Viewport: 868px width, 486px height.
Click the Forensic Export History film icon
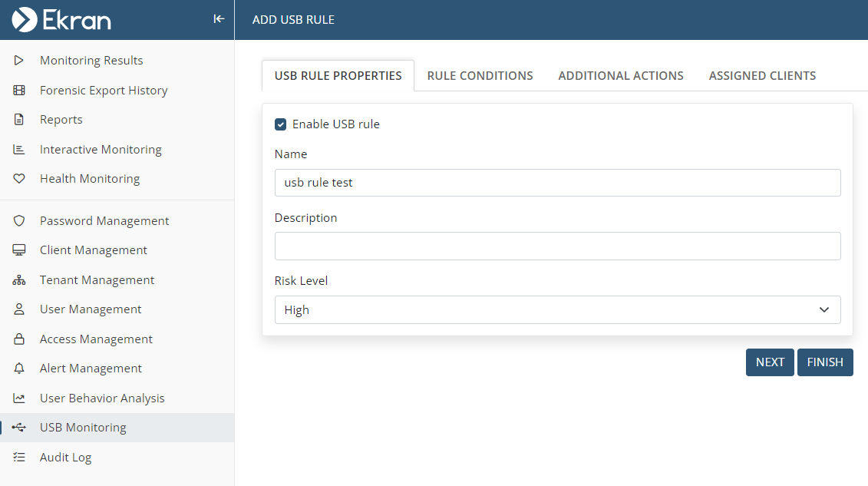pos(19,91)
